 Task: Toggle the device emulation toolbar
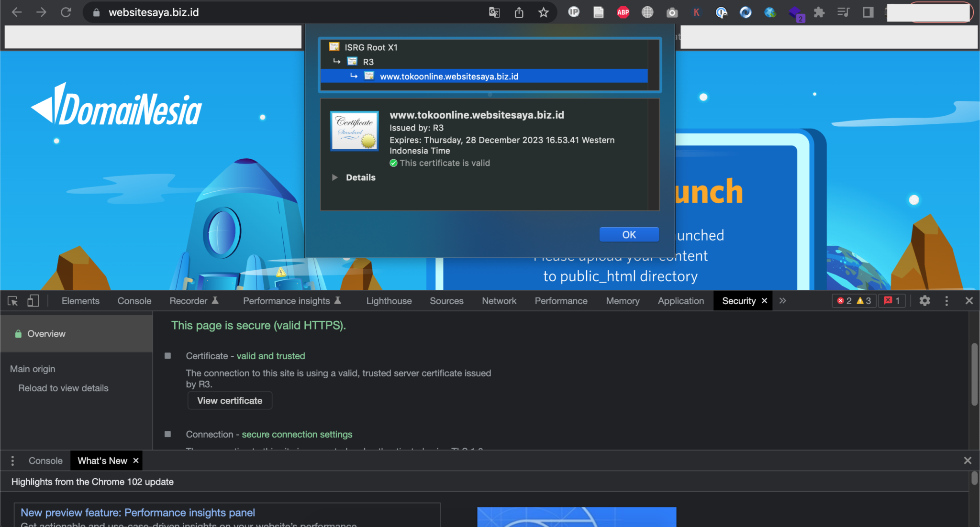point(33,301)
